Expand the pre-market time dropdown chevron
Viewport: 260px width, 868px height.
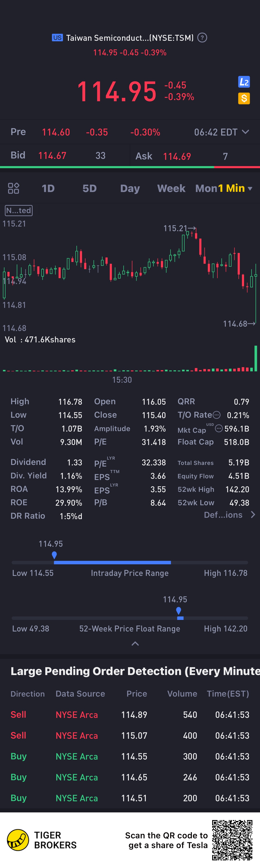(245, 132)
